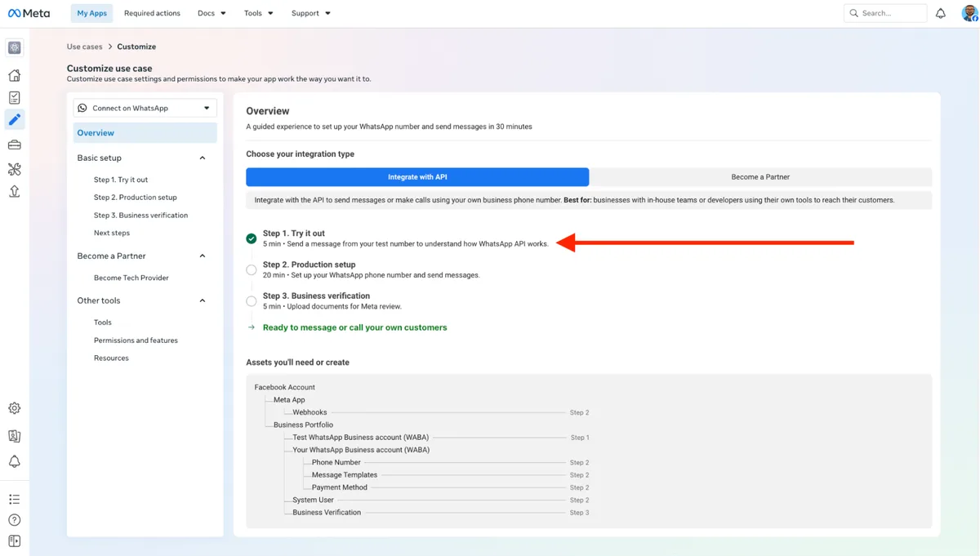Click the green checkmark for Step 1

tap(252, 238)
